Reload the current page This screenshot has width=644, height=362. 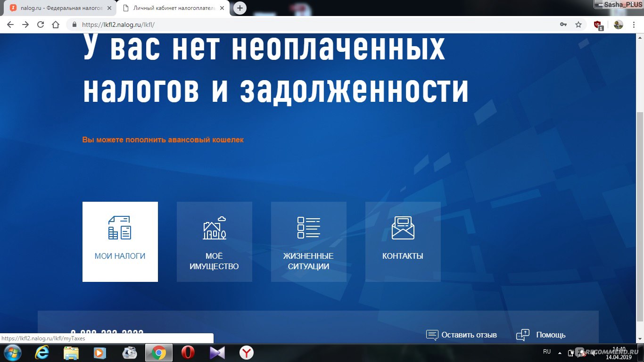tap(41, 25)
